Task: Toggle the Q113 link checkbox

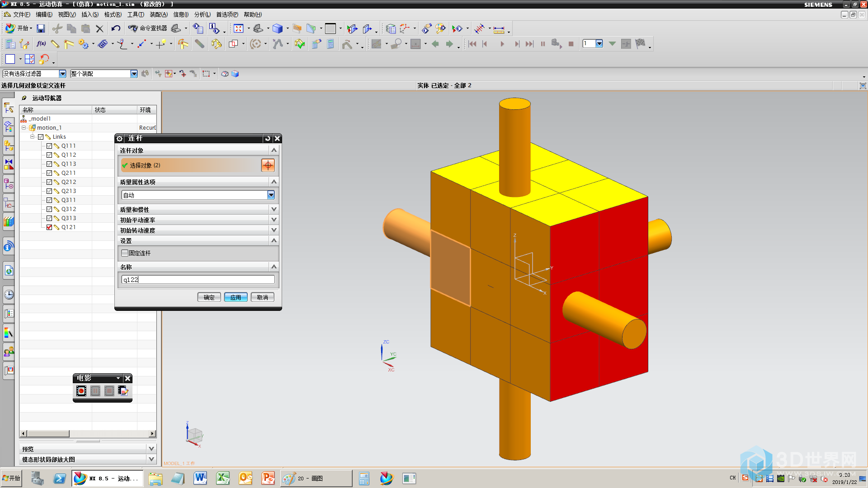Action: point(49,164)
